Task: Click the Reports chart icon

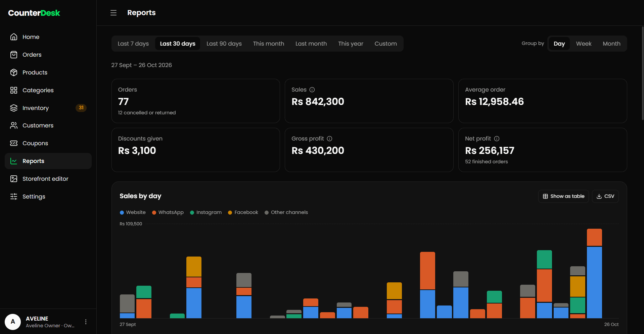Action: [14, 161]
